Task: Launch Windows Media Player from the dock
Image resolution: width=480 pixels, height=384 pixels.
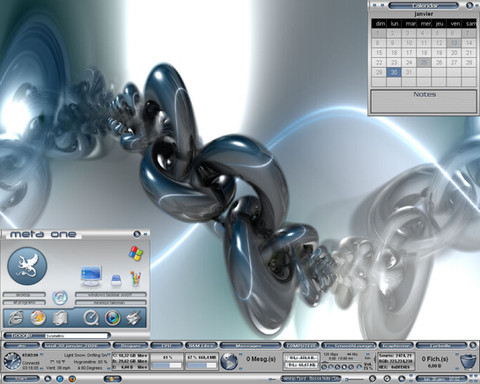Action: click(x=113, y=318)
